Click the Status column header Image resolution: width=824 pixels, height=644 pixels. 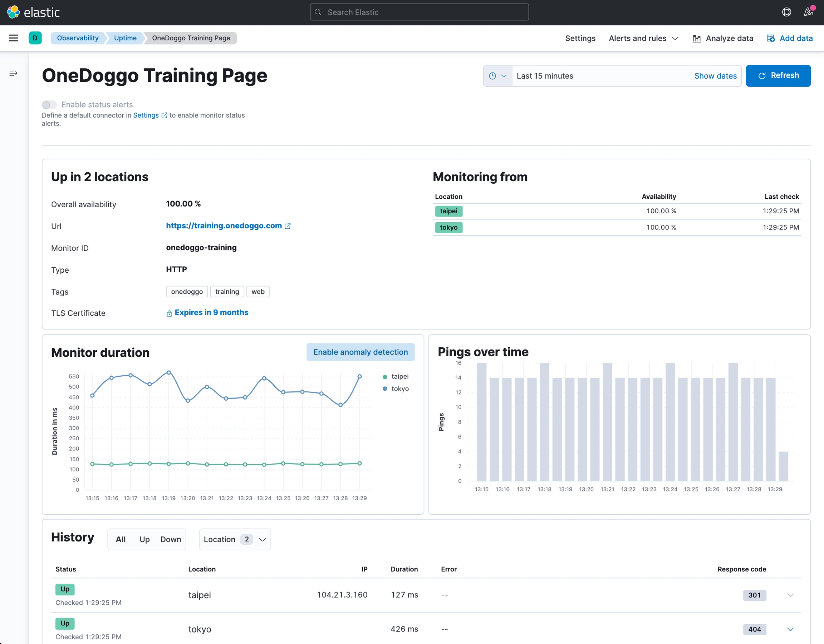point(66,569)
